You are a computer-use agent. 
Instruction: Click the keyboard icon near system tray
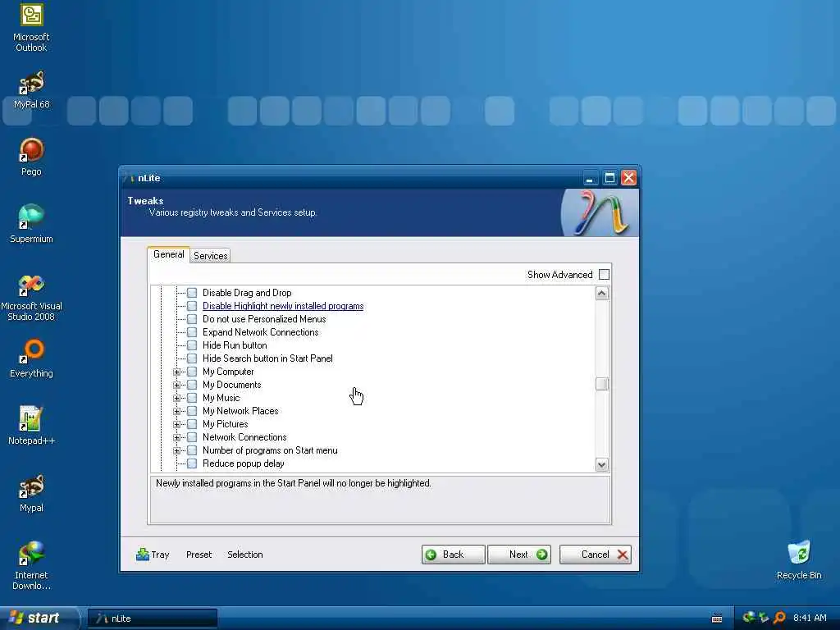(717, 619)
